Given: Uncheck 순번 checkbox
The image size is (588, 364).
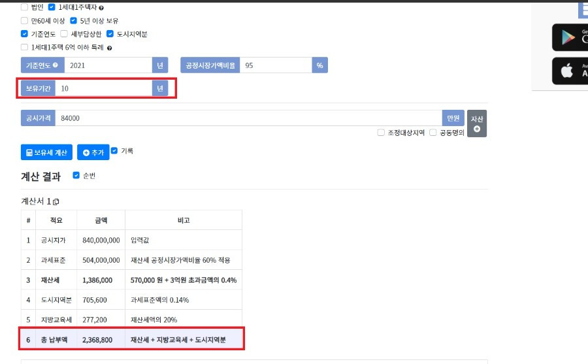Looking at the screenshot, I should click(76, 175).
